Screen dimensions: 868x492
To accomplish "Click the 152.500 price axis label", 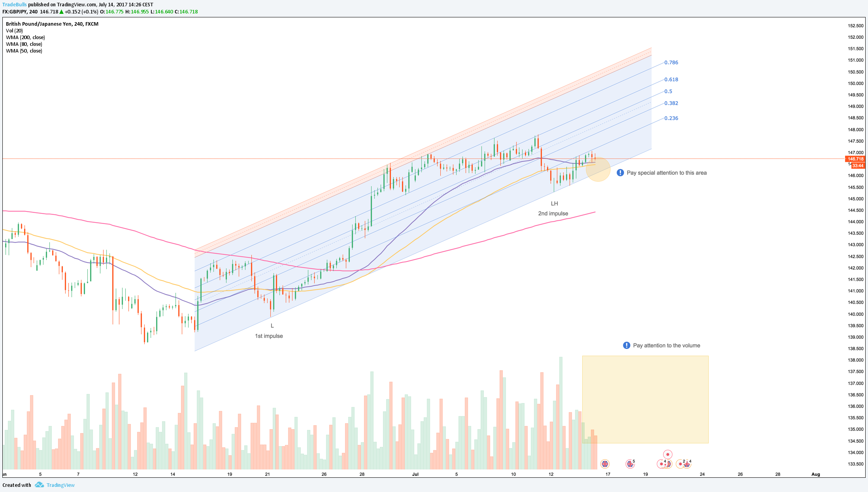I will (x=855, y=26).
